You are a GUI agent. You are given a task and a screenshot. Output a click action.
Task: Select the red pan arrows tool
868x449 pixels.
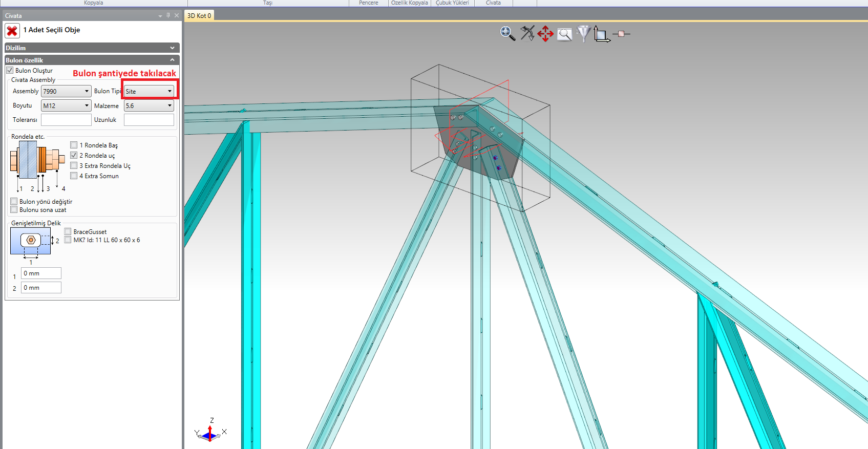coord(545,34)
